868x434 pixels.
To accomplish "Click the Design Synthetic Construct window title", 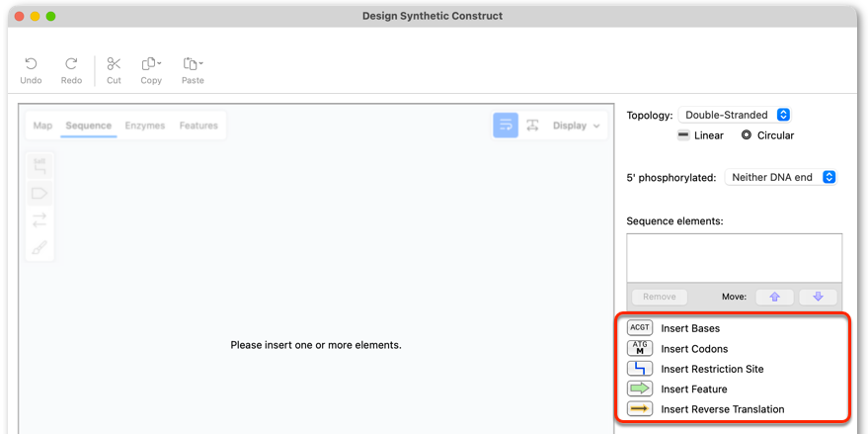I will (x=433, y=16).
